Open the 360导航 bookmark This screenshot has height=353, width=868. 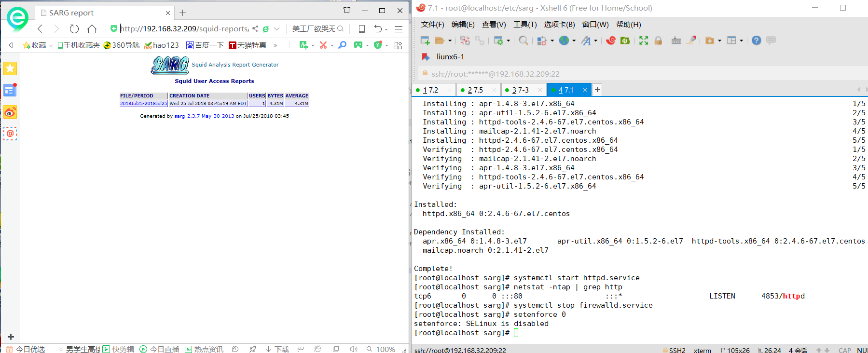point(122,45)
